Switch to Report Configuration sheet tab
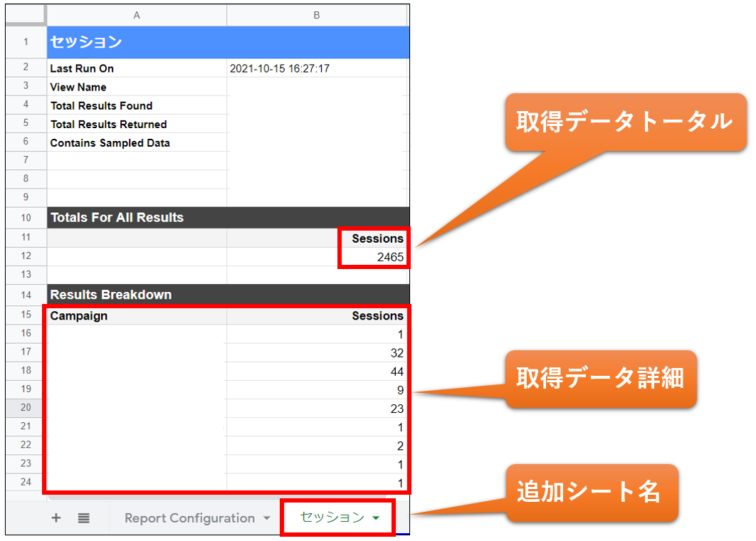This screenshot has width=756, height=541. point(189,518)
